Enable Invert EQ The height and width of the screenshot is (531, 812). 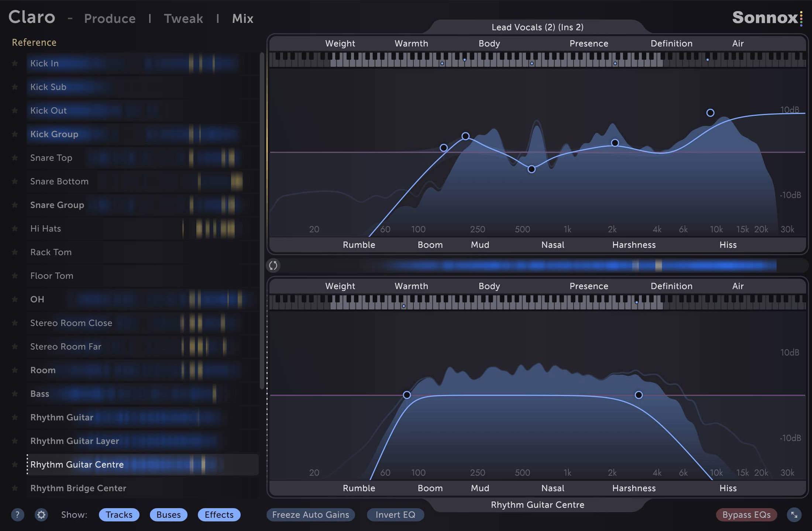pos(395,515)
